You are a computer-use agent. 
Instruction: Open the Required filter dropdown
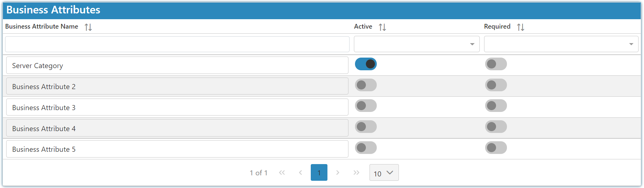coord(561,44)
